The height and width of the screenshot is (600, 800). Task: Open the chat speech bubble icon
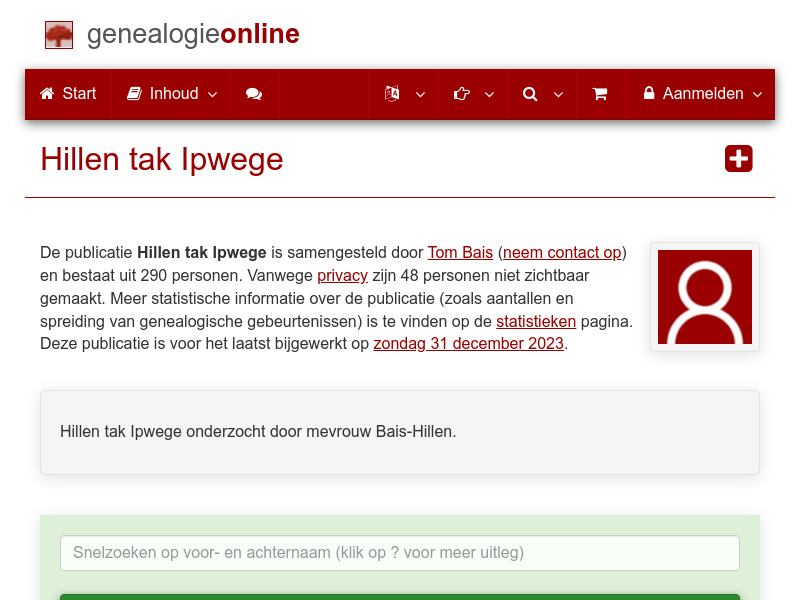click(254, 94)
